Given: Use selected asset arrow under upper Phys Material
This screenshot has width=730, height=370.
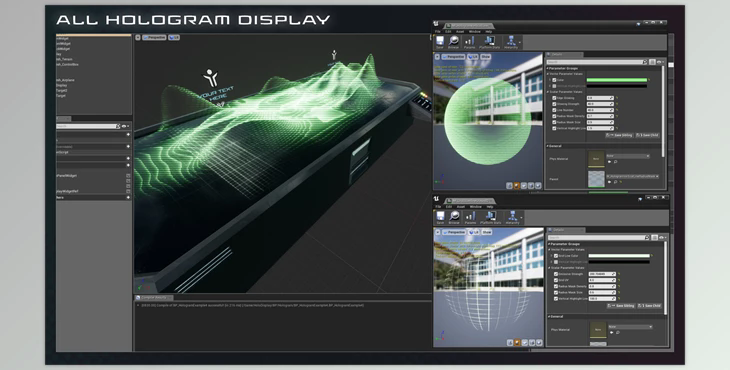Looking at the screenshot, I should 609,161.
